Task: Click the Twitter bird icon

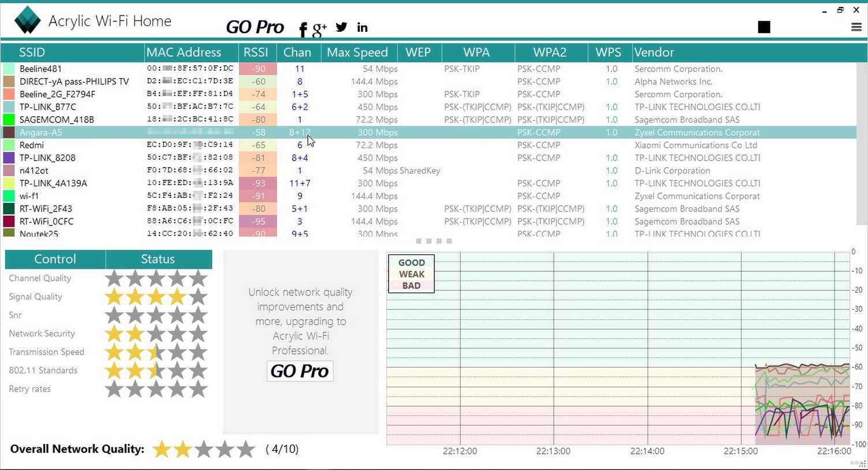Action: 341,27
